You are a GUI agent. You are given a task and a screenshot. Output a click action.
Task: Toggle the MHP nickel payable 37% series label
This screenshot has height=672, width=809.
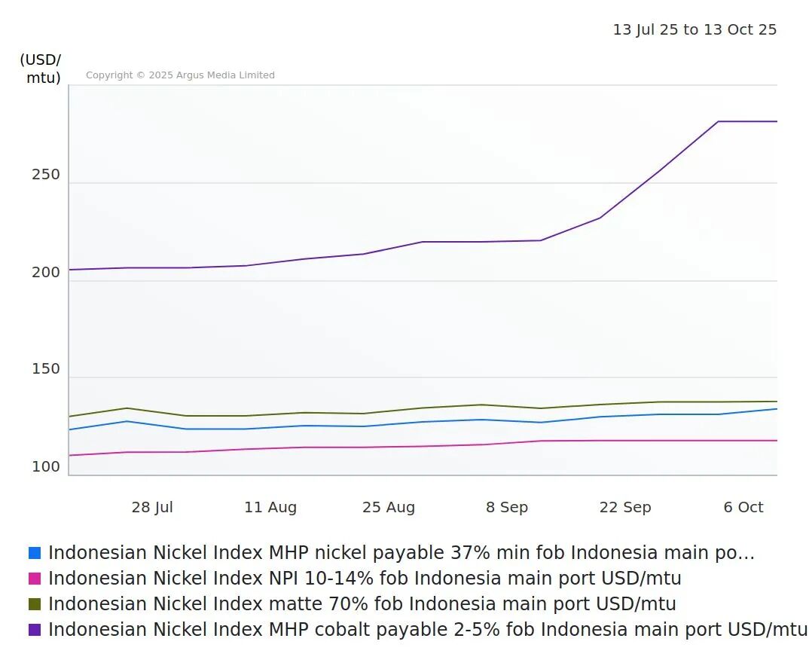coord(401,553)
